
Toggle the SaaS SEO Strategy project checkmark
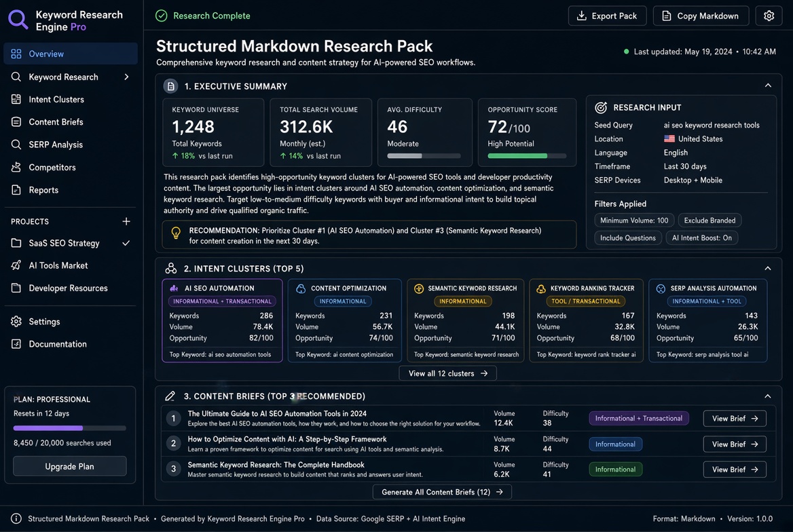(x=126, y=243)
